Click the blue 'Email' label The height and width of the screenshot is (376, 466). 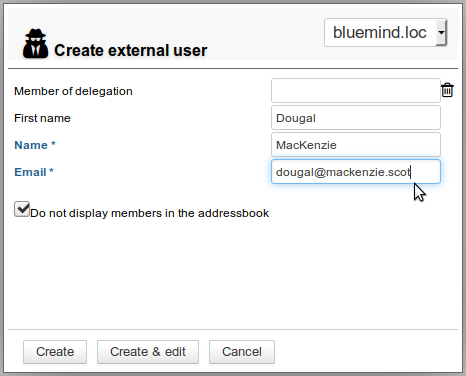pos(30,172)
